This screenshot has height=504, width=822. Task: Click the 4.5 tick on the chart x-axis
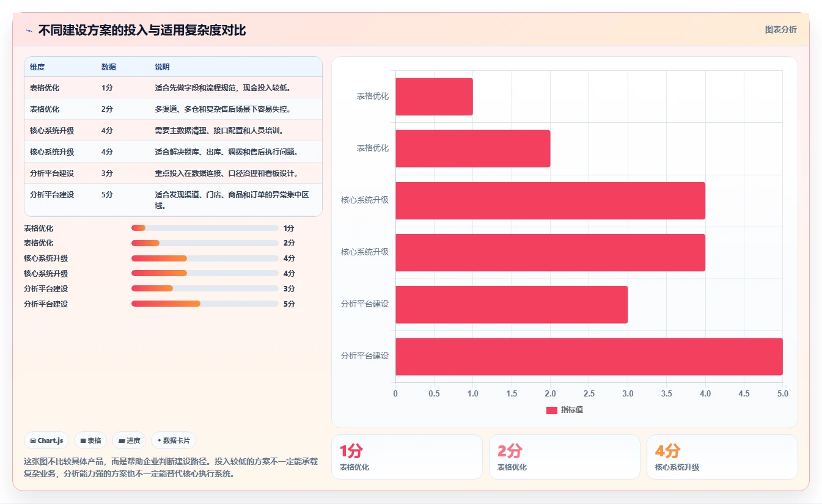pyautogui.click(x=744, y=394)
